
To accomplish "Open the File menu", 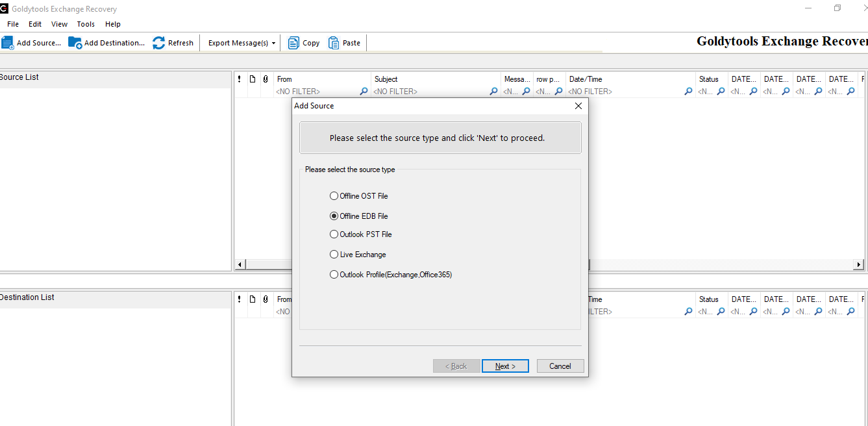I will click(x=13, y=24).
